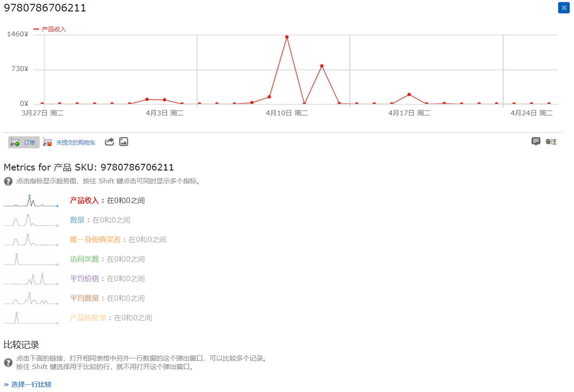Click the 4月3日 周二 axis label

point(165,113)
